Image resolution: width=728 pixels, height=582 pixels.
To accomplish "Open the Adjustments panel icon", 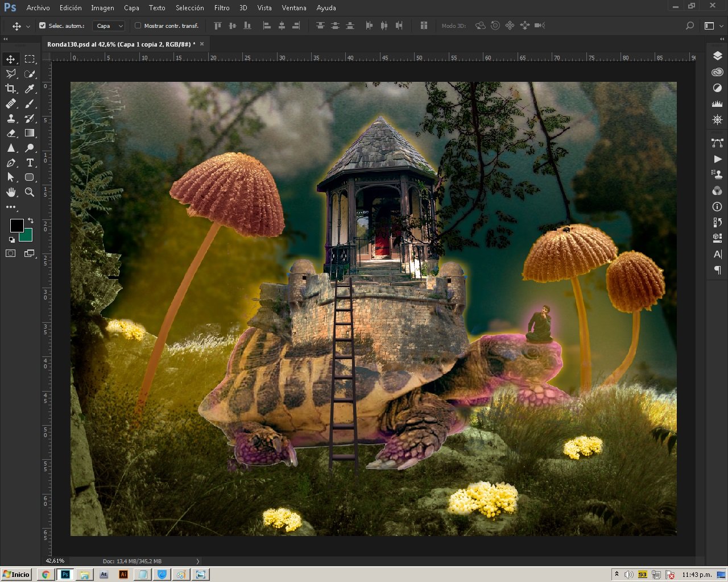I will tap(717, 88).
